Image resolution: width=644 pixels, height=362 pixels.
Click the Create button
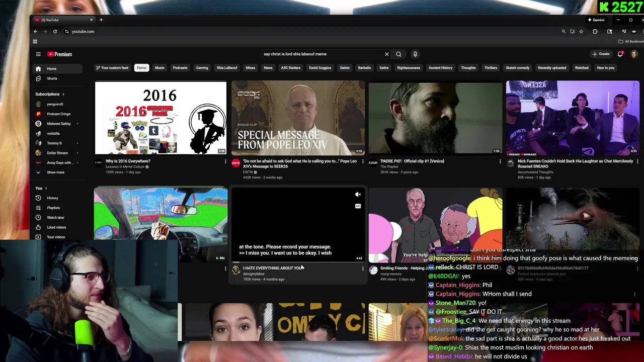point(601,54)
